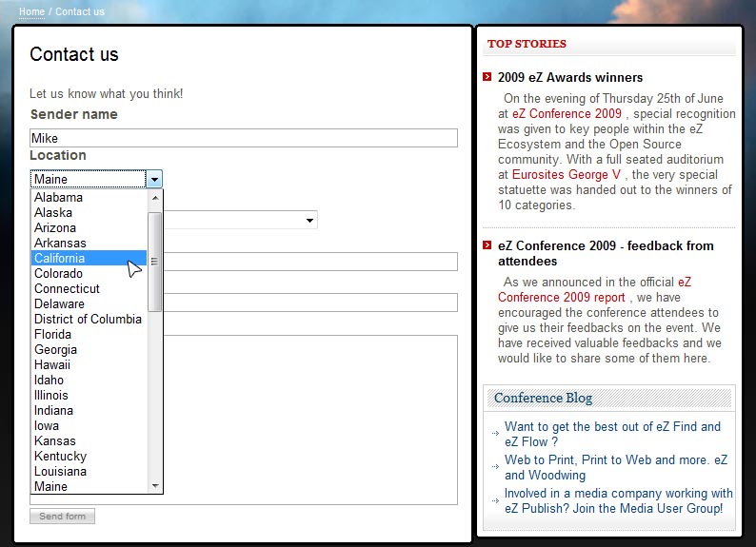Open the Web to Print blog post
The width and height of the screenshot is (756, 547).
615,467
